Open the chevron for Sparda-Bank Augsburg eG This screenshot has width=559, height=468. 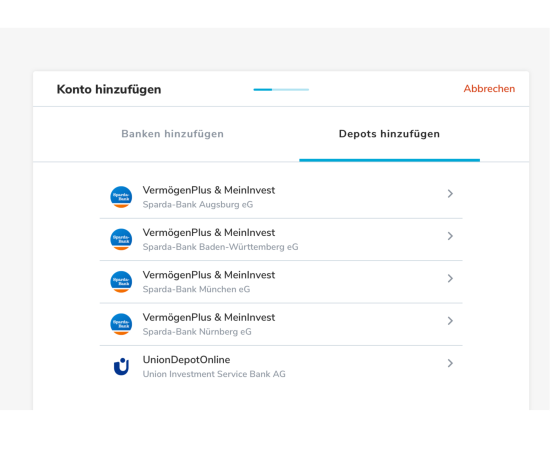(x=450, y=194)
